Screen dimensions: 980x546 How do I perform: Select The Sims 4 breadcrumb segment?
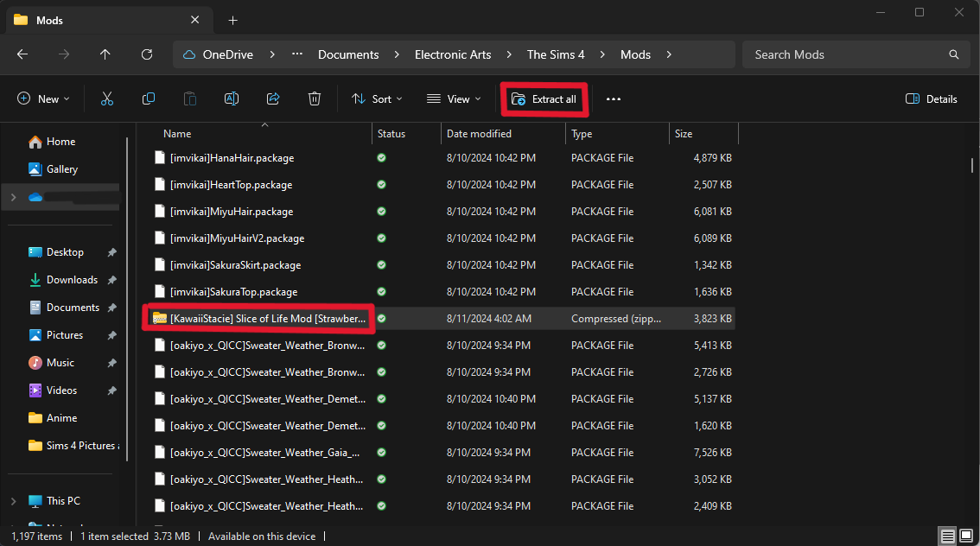556,54
